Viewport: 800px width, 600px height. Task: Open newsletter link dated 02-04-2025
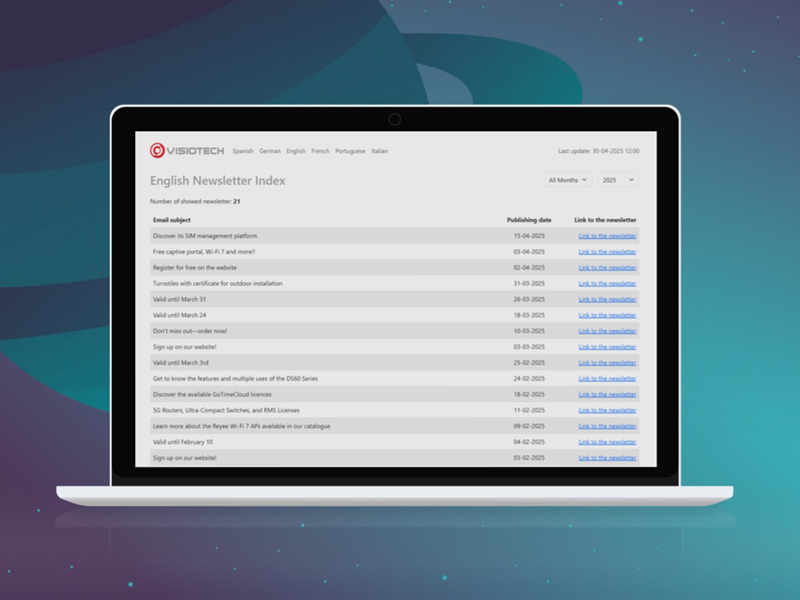click(607, 268)
